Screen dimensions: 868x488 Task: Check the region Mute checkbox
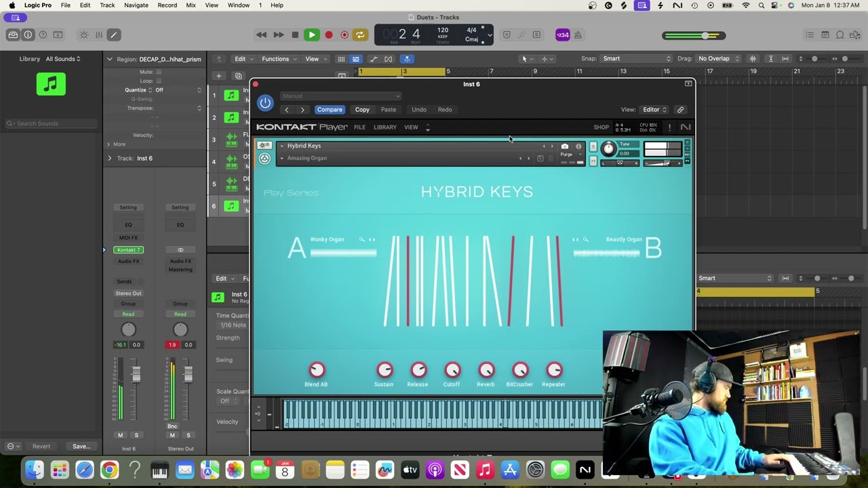159,72
